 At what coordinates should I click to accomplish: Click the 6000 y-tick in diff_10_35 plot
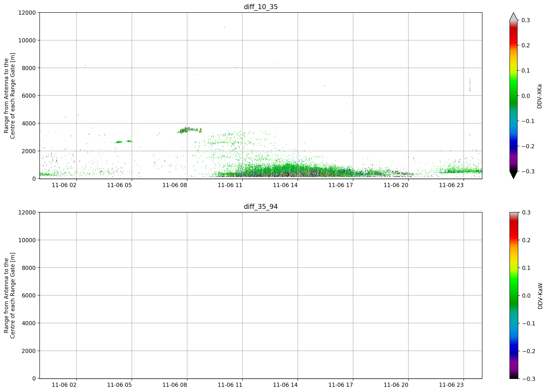[x=29, y=96]
